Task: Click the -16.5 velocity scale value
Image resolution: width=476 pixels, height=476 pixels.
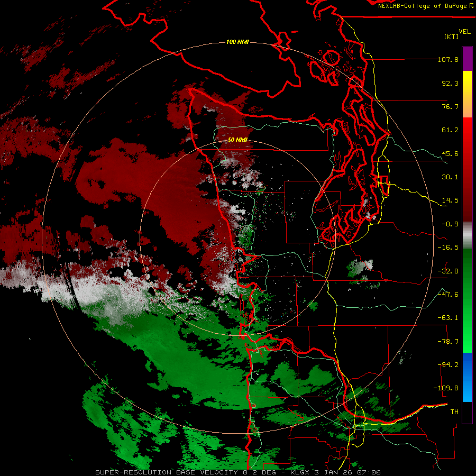Action: coord(448,248)
